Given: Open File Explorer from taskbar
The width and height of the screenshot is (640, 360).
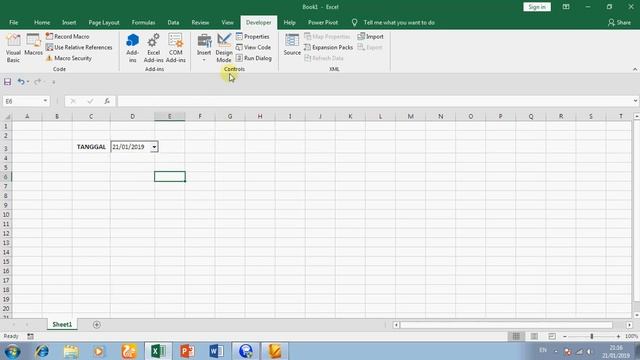Looking at the screenshot, I should tap(71, 351).
